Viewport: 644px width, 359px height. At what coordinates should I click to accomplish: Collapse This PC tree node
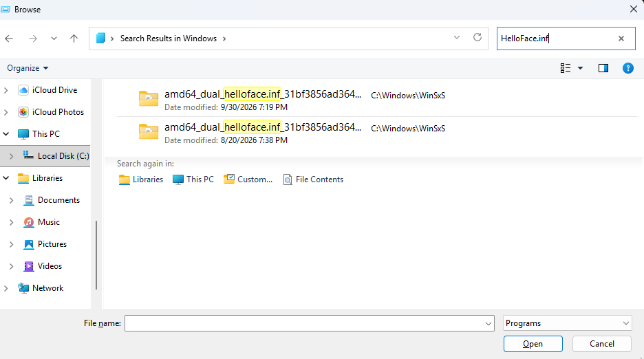point(6,134)
